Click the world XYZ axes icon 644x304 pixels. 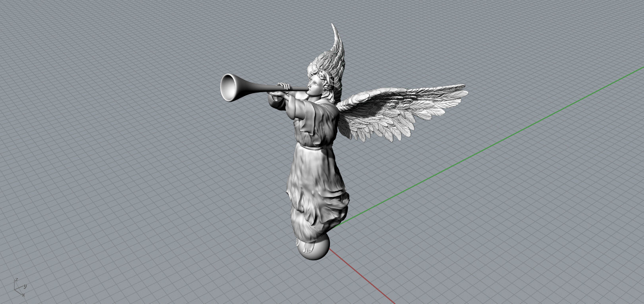pos(20,288)
